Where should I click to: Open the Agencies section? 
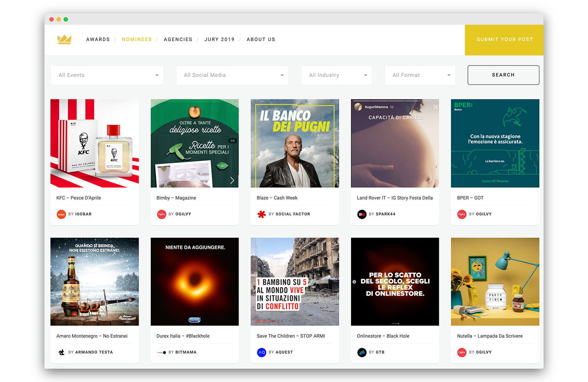[178, 39]
